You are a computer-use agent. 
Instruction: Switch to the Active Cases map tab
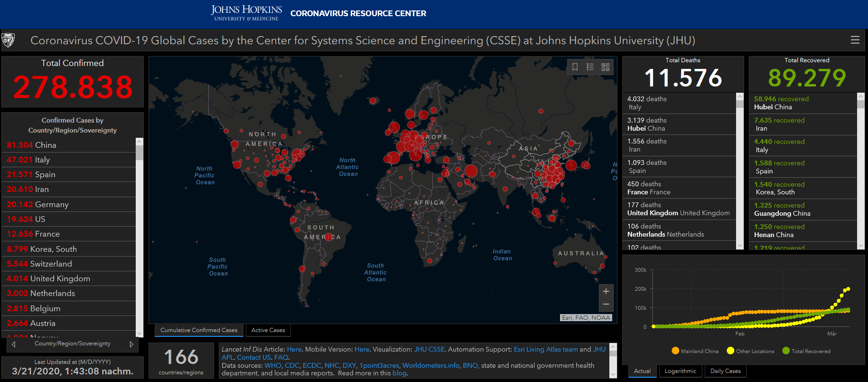point(268,330)
